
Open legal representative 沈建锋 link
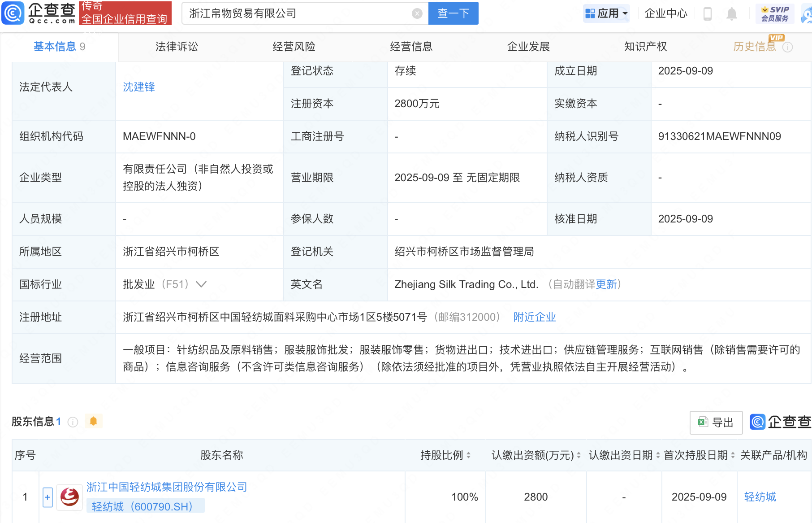pyautogui.click(x=139, y=87)
